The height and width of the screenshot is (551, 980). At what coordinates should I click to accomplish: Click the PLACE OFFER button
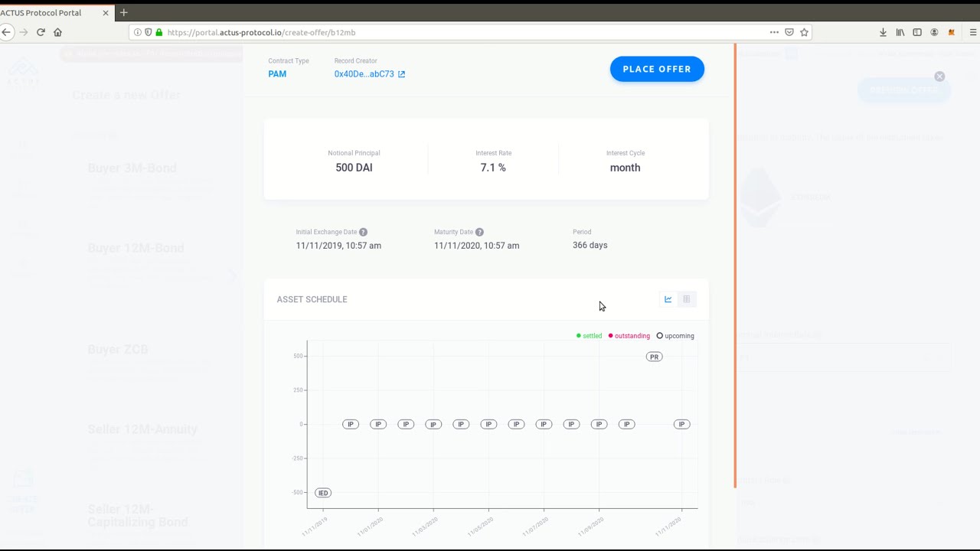[x=657, y=69]
